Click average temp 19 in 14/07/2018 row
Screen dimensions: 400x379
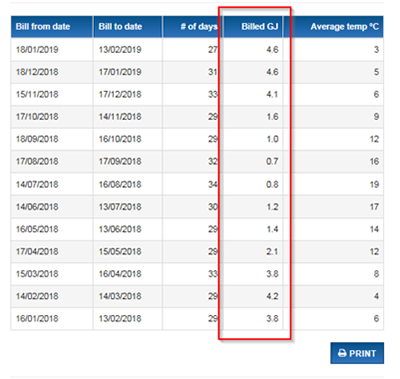[x=374, y=184]
